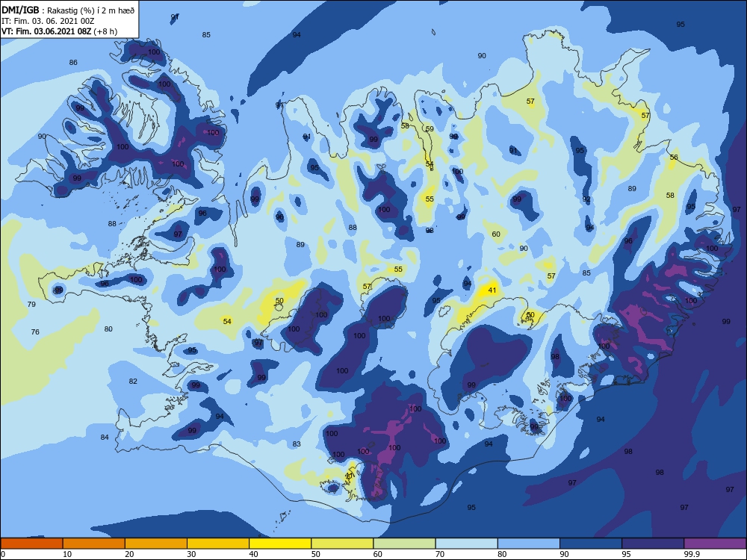The width and height of the screenshot is (747, 560).
Task: Click the legend tick label '30'
Action: click(191, 554)
